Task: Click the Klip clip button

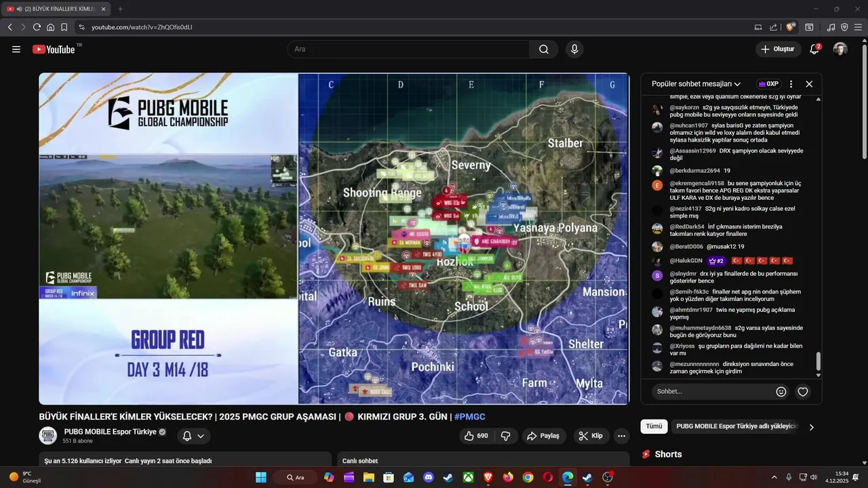Action: (x=591, y=436)
